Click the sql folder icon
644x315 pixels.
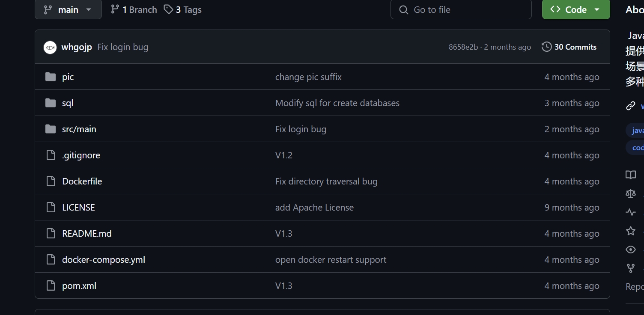pos(51,103)
